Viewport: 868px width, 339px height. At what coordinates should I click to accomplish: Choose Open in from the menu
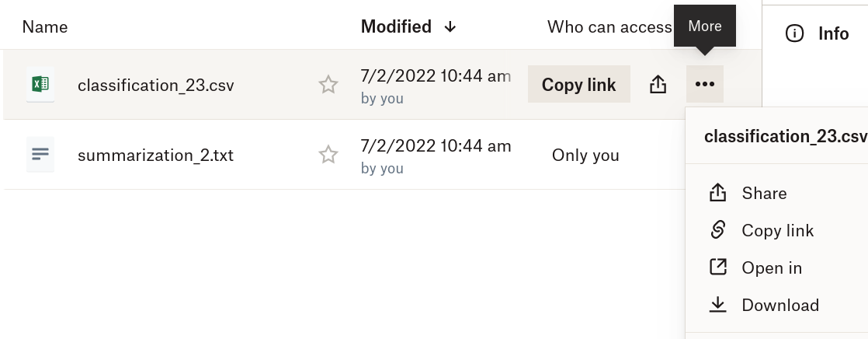pos(772,268)
